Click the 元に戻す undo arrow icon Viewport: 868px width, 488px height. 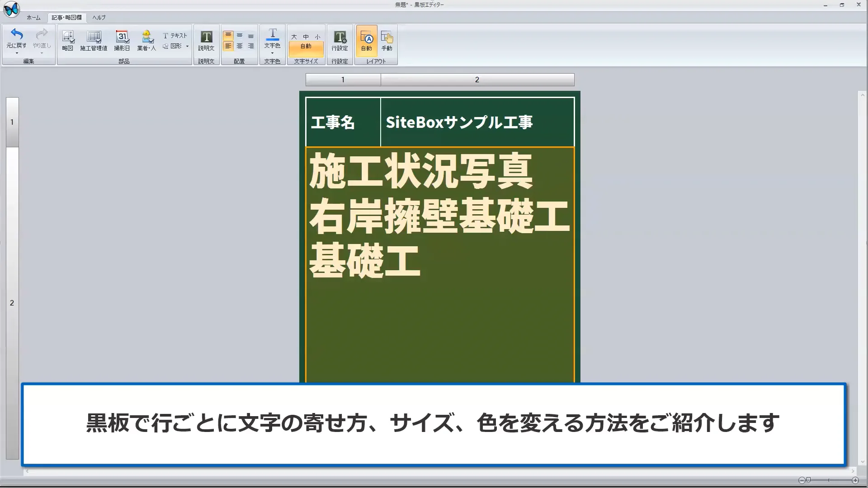click(17, 34)
